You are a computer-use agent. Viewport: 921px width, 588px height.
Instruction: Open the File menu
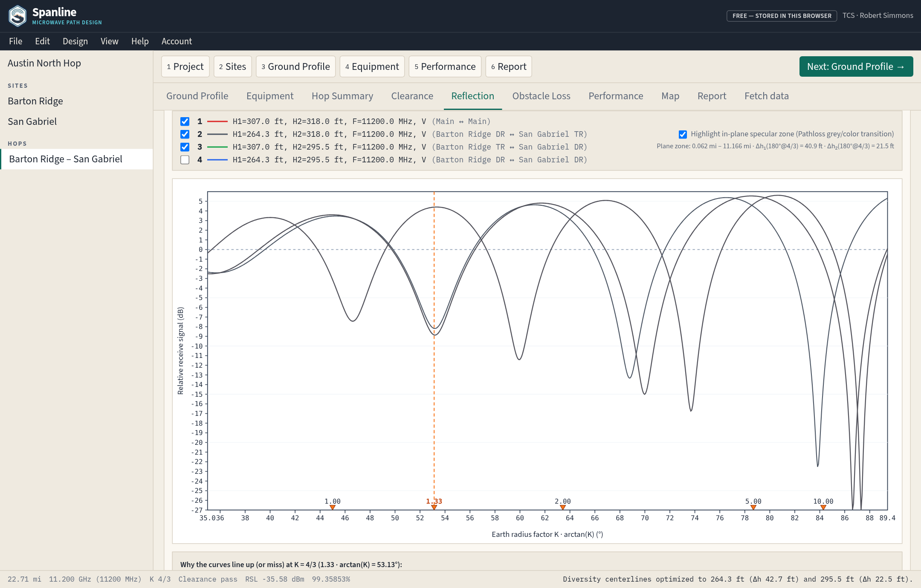click(x=16, y=41)
